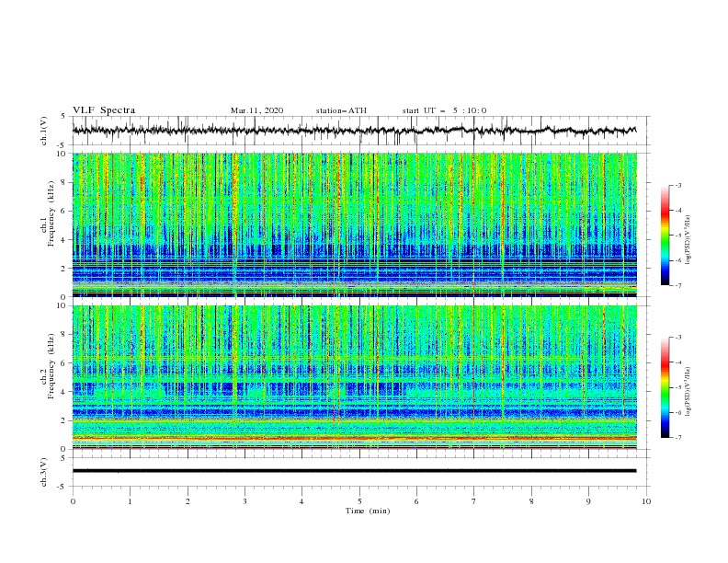
Task: Click the ch.2 spectrogram panel
Action: point(355,377)
